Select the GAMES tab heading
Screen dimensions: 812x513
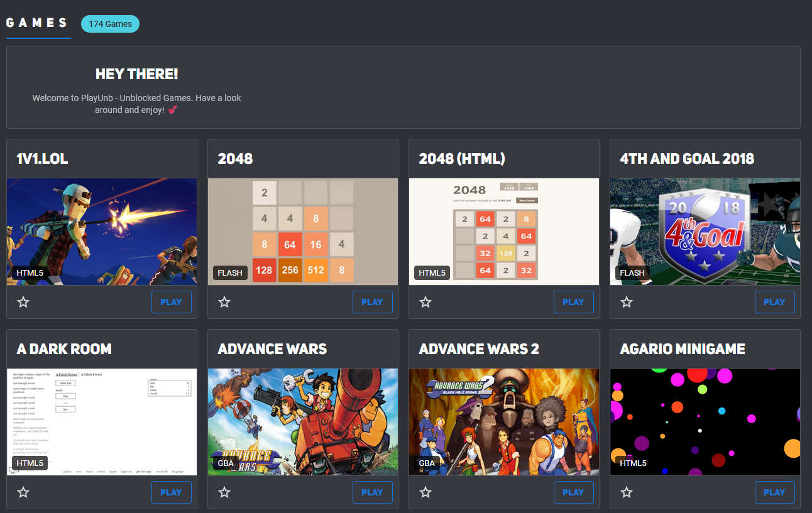37,23
